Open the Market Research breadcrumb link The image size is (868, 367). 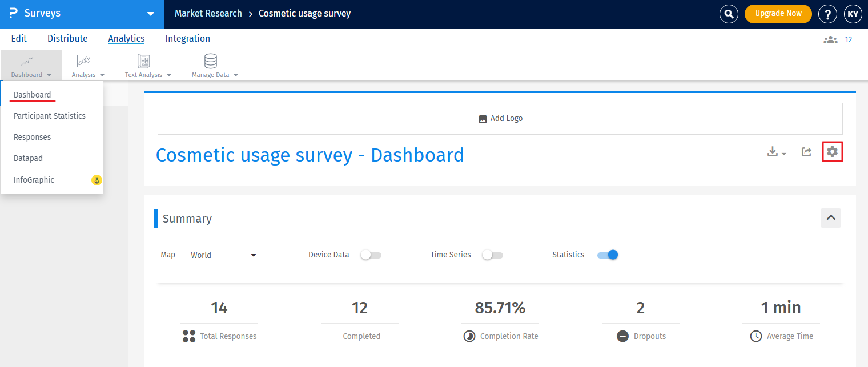click(x=208, y=13)
